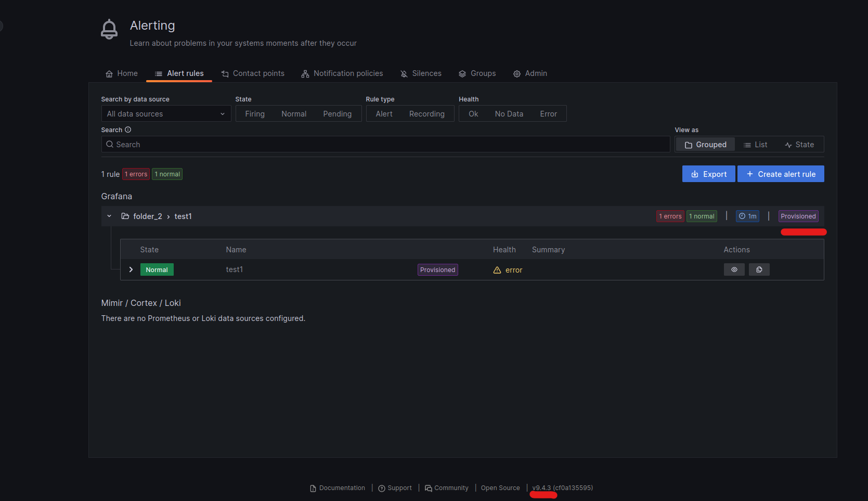Open Admin settings via gear icon
Screen dimensions: 868x501
[x=516, y=73]
